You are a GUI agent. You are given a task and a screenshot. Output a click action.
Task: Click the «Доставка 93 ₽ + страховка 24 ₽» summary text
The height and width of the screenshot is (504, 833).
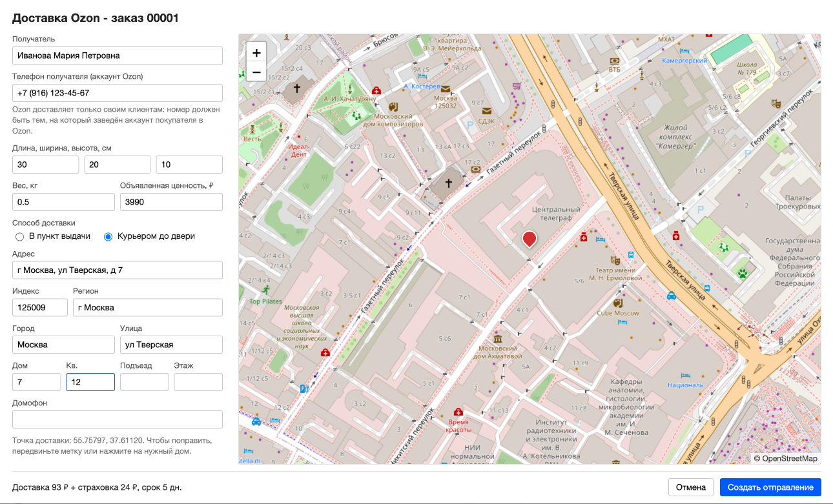pyautogui.click(x=97, y=487)
